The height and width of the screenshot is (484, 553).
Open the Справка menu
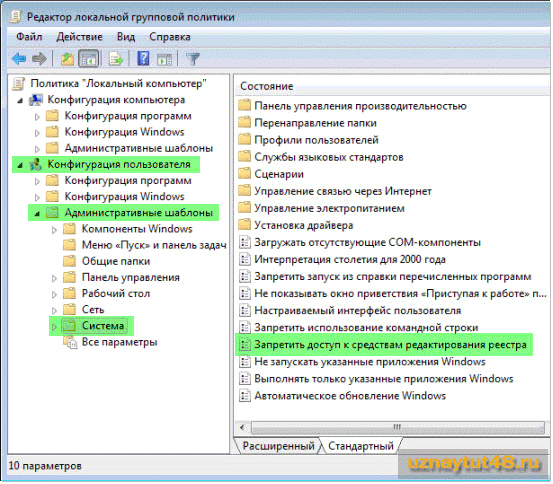click(x=170, y=37)
